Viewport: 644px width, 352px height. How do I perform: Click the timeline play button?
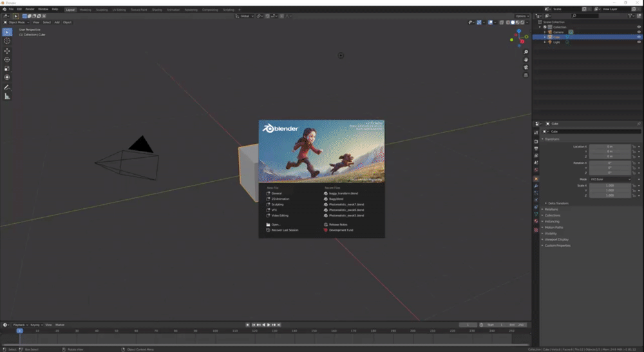coord(269,325)
